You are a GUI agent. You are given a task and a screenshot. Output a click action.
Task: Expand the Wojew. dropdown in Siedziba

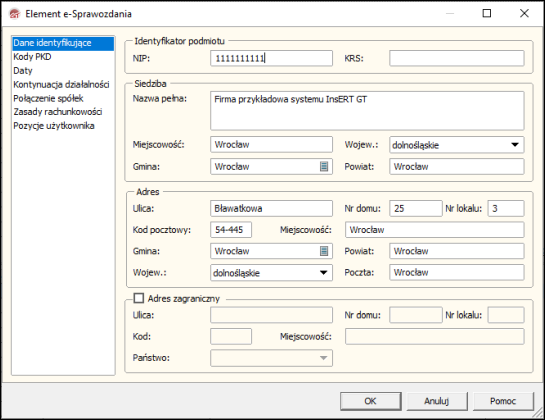(515, 145)
